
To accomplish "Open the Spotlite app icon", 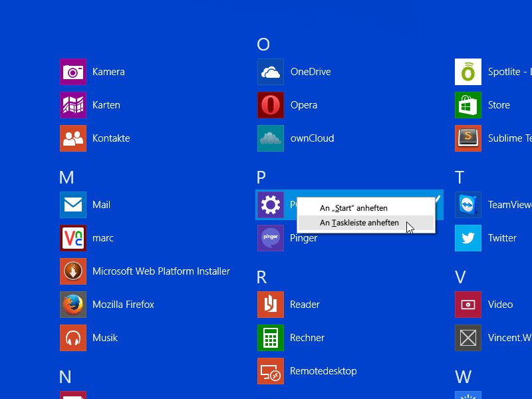I will point(468,72).
